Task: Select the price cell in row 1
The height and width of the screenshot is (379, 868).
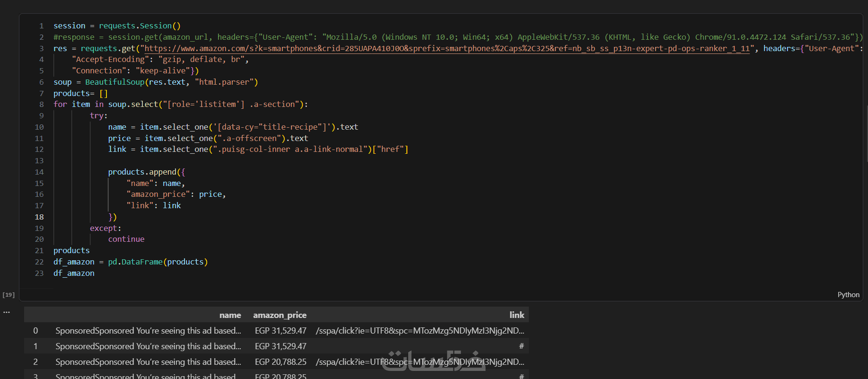Action: pyautogui.click(x=281, y=346)
